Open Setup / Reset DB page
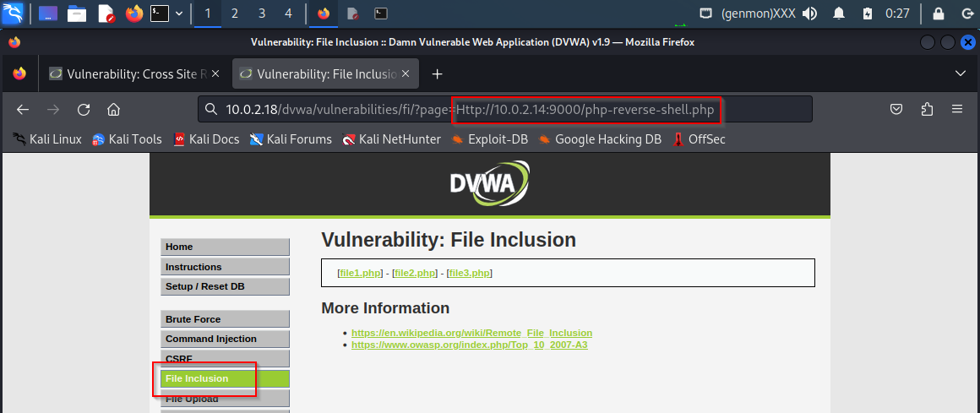Viewport: 980px width, 413px height. coord(225,287)
